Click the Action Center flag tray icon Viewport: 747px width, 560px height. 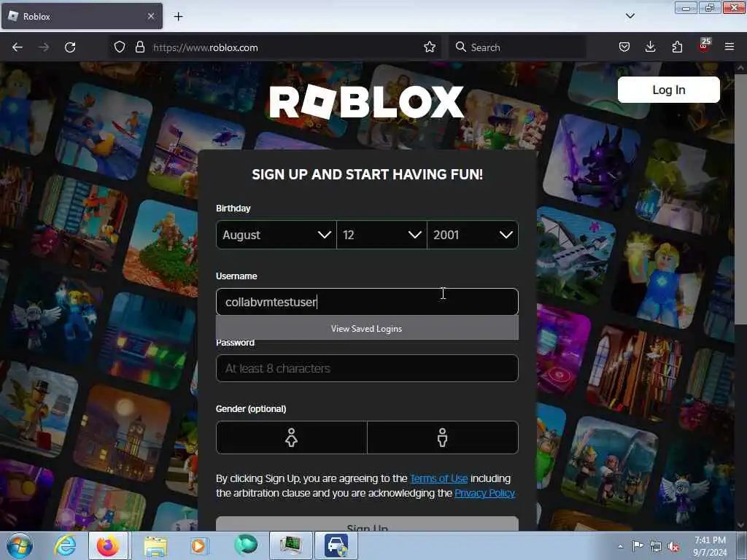pyautogui.click(x=638, y=546)
